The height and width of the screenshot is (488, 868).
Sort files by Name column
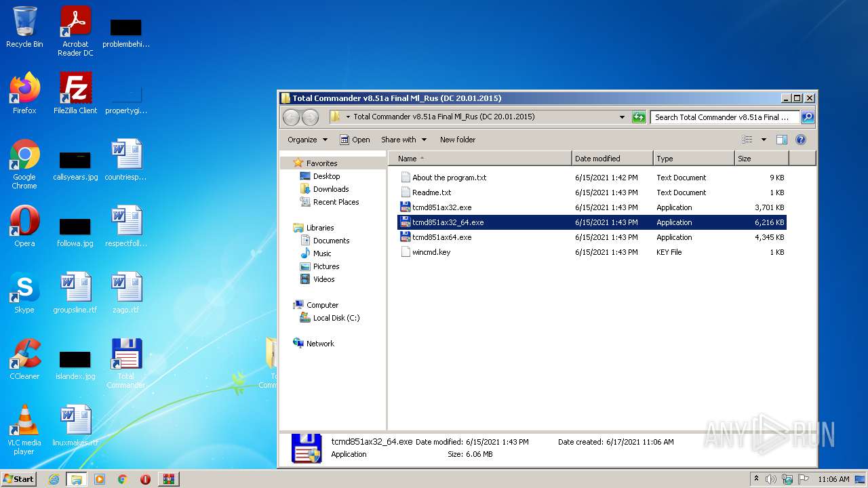480,159
